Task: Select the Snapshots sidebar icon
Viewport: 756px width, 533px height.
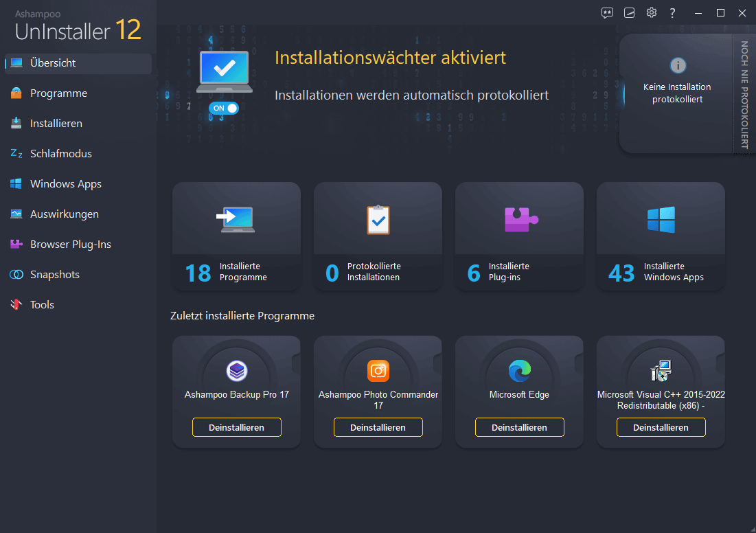Action: click(16, 274)
